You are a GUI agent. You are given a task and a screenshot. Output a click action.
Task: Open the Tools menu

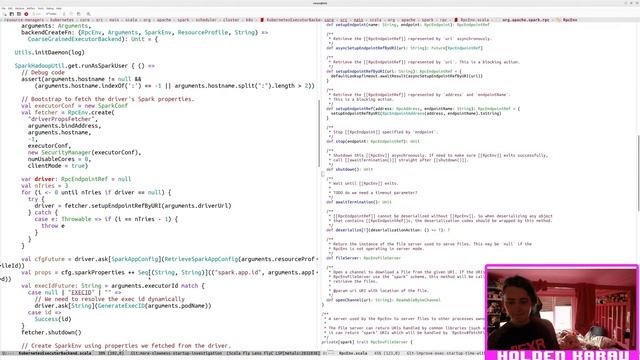click(40, 8)
